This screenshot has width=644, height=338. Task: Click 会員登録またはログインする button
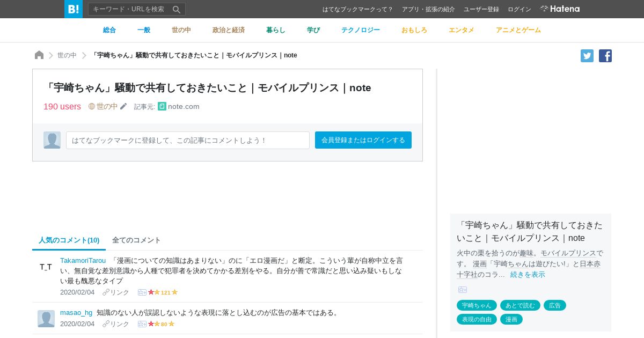tap(363, 140)
